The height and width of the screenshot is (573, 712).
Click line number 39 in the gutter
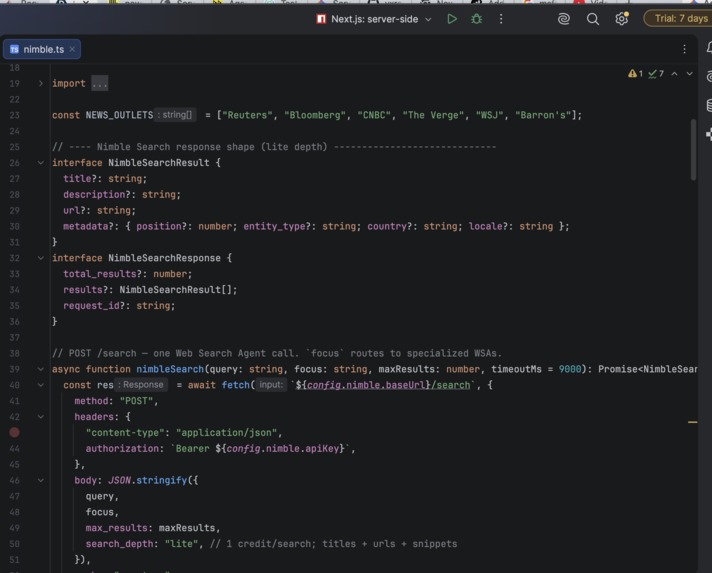point(15,369)
